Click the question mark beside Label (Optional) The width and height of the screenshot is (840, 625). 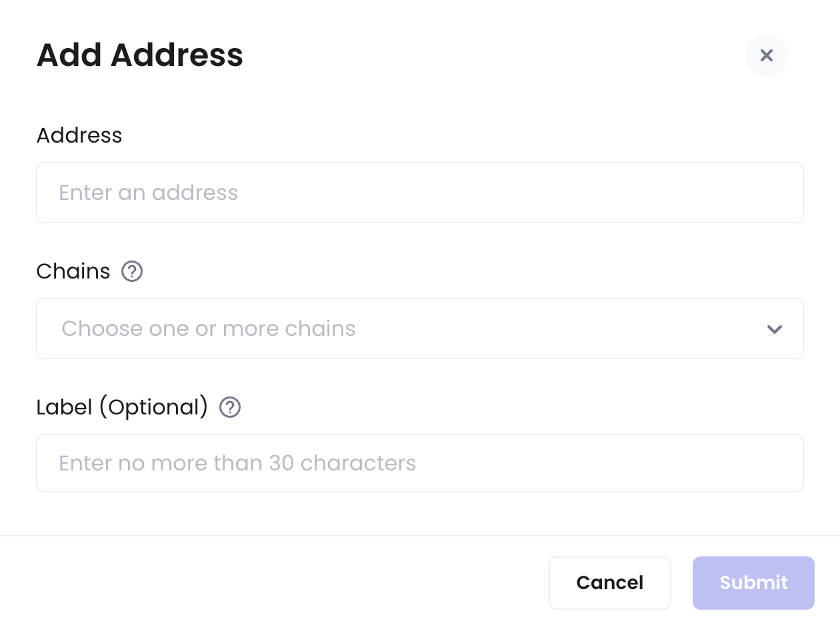[230, 407]
